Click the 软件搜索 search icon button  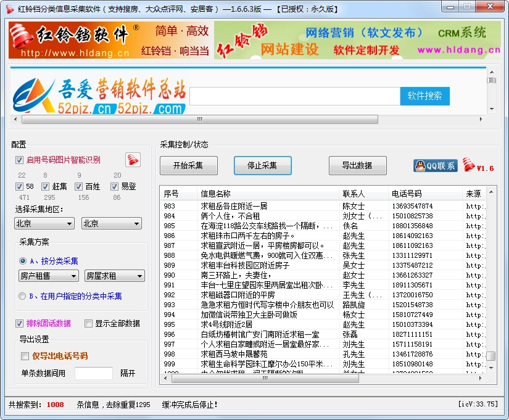(424, 96)
